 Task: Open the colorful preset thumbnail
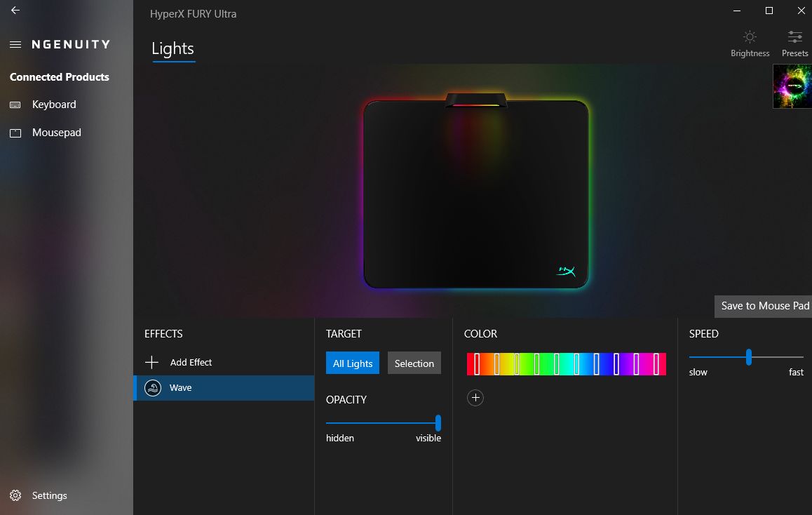(792, 86)
